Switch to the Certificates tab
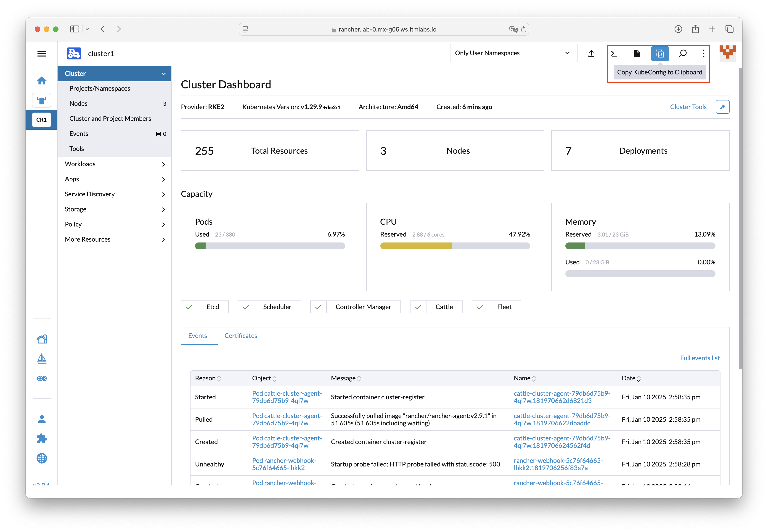This screenshot has width=768, height=532. (241, 336)
